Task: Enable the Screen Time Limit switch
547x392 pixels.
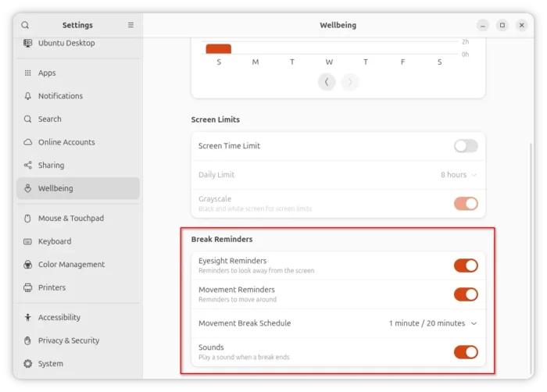Action: (466, 146)
